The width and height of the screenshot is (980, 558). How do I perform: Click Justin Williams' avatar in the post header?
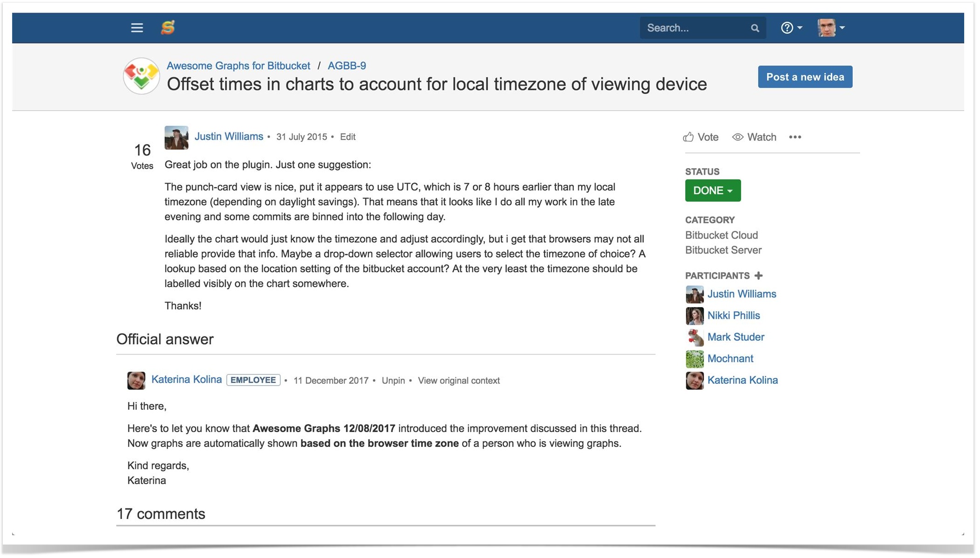point(176,138)
